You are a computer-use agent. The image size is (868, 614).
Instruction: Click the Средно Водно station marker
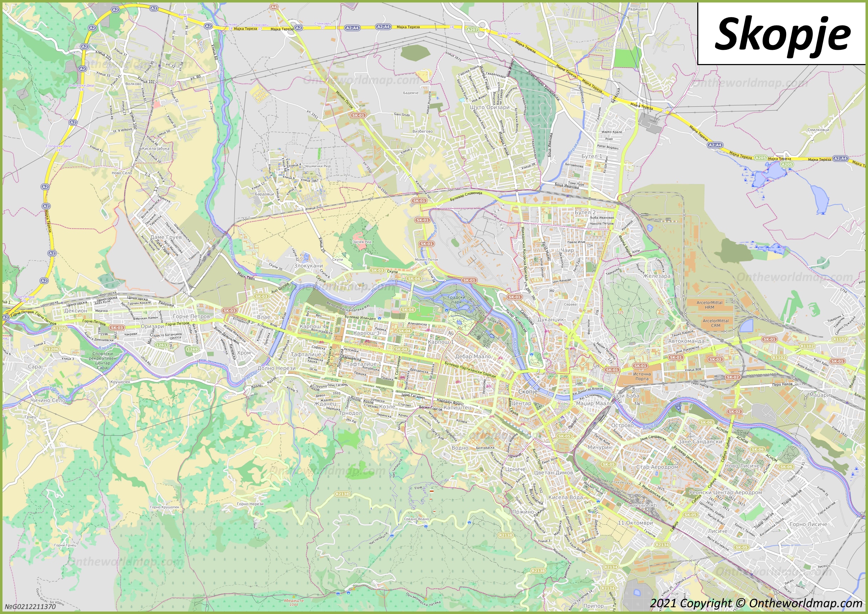416,519
